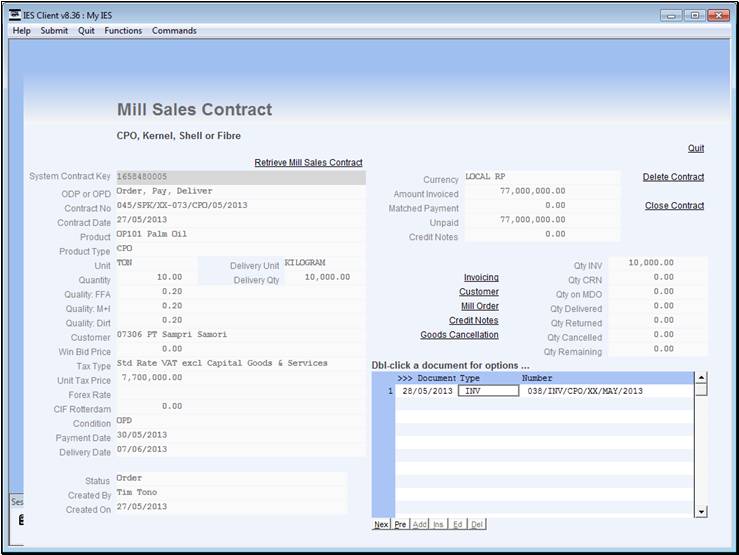The height and width of the screenshot is (555, 739).
Task: Open the Goods Cancellation link
Action: click(x=459, y=335)
